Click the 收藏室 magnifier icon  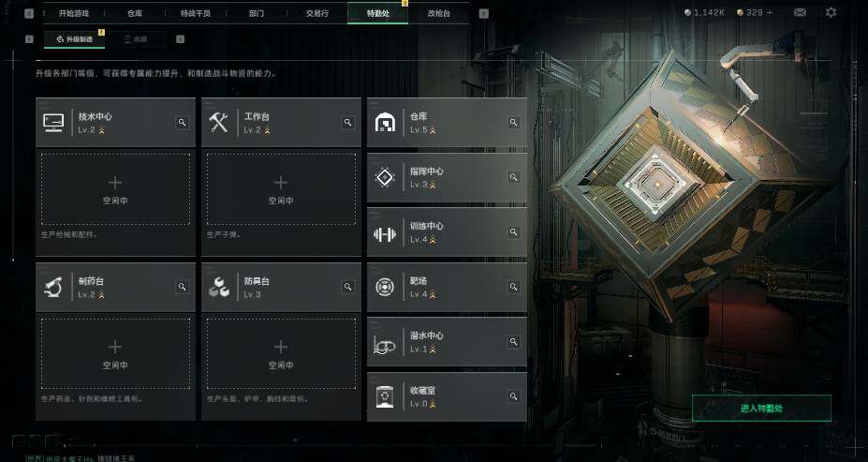(x=514, y=396)
